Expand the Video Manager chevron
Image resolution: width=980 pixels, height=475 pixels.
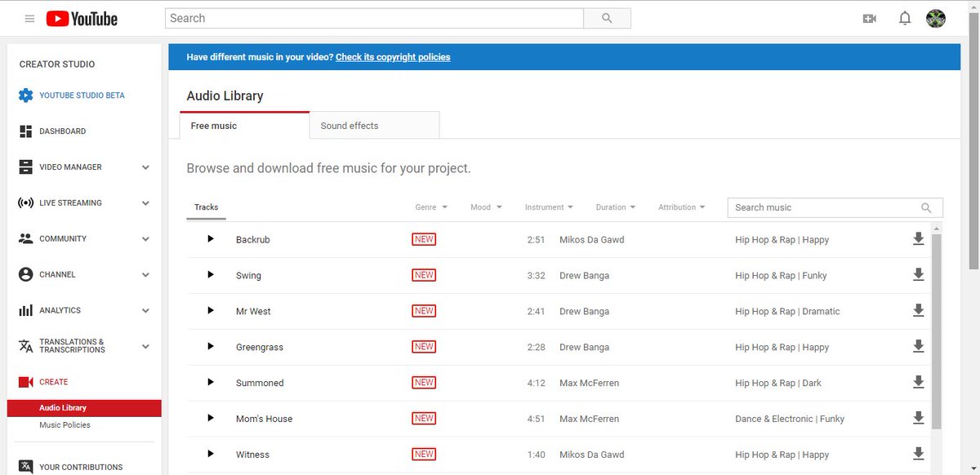[145, 167]
